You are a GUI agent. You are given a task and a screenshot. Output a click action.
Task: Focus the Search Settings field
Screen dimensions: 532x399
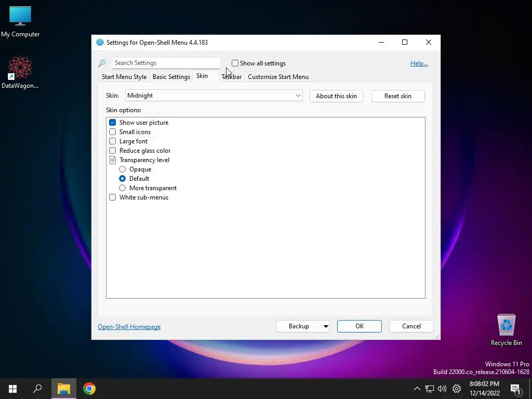166,63
